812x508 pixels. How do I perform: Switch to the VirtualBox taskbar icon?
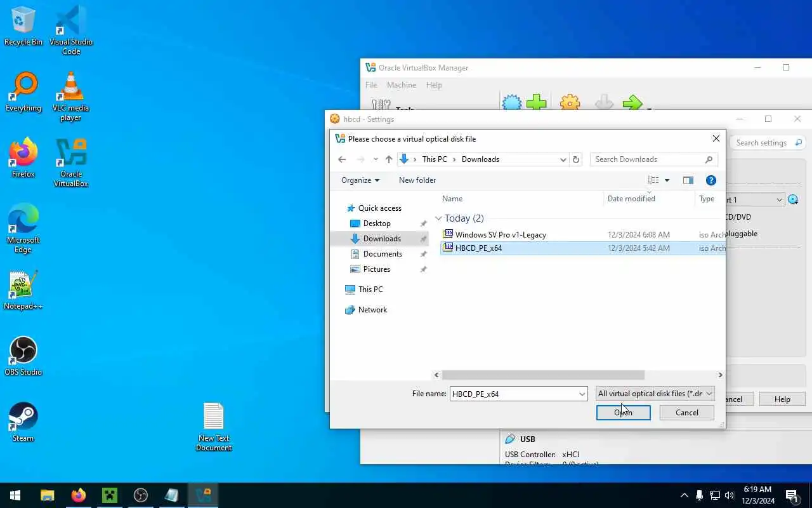point(203,495)
